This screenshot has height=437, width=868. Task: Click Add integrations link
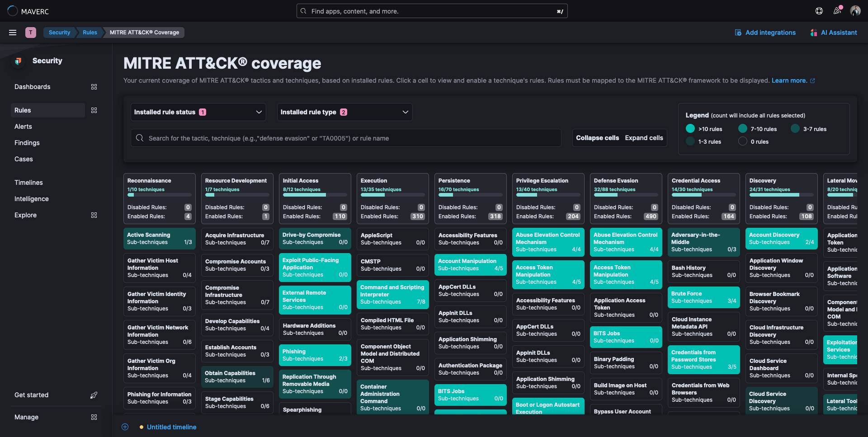click(770, 33)
